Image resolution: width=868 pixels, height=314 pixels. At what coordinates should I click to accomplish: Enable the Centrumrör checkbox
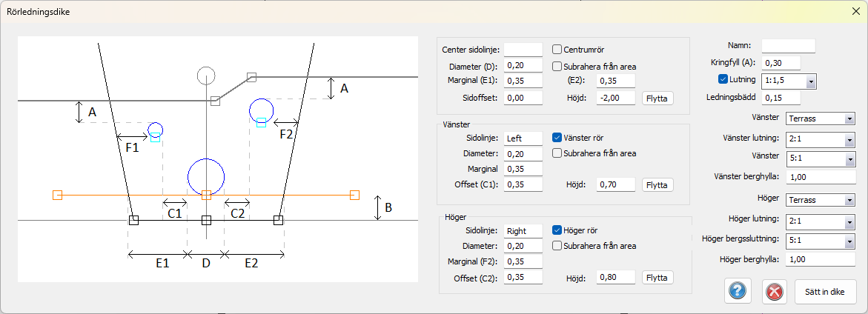557,50
